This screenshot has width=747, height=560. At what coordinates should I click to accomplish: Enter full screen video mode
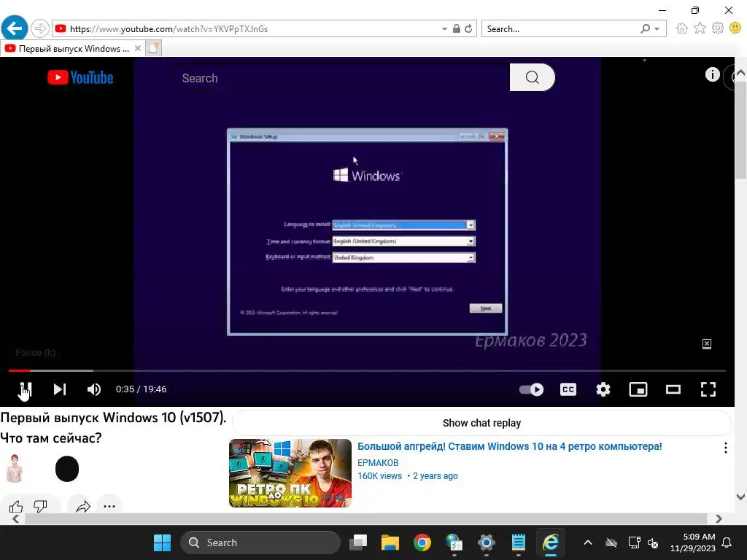[x=708, y=389]
